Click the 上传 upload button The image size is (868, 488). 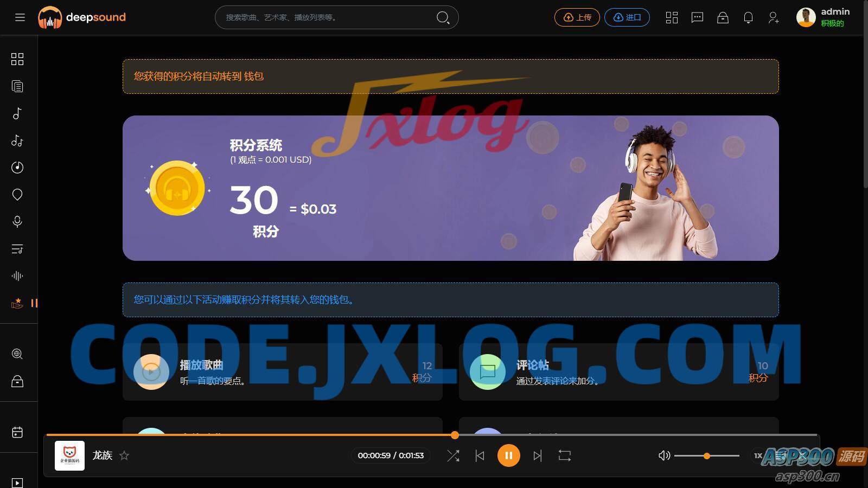pyautogui.click(x=577, y=17)
